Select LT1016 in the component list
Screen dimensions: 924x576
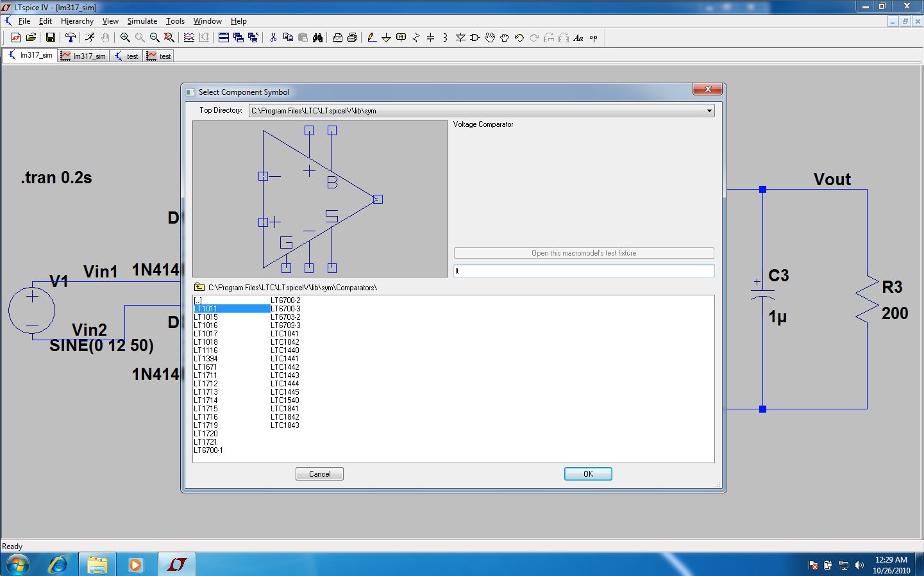[206, 325]
